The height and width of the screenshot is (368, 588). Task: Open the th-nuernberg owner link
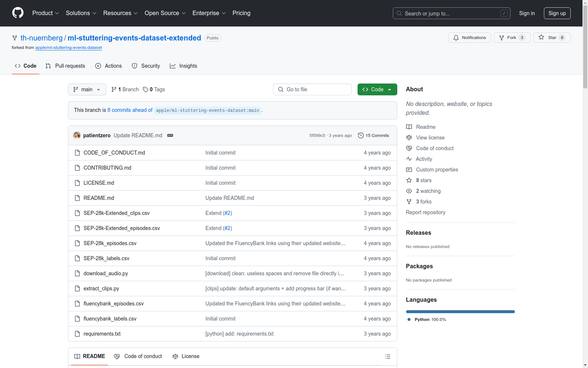(42, 38)
